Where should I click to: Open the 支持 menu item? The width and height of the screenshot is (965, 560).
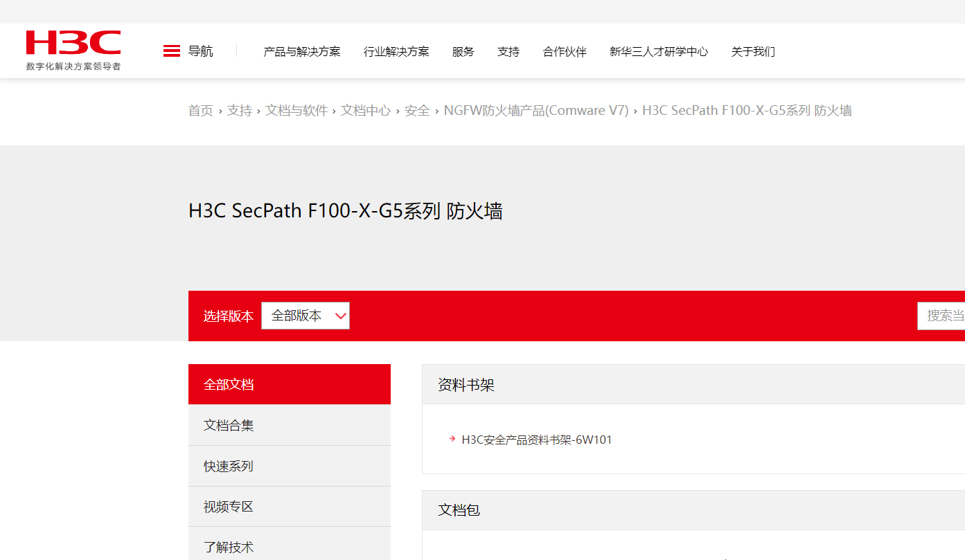[x=508, y=52]
